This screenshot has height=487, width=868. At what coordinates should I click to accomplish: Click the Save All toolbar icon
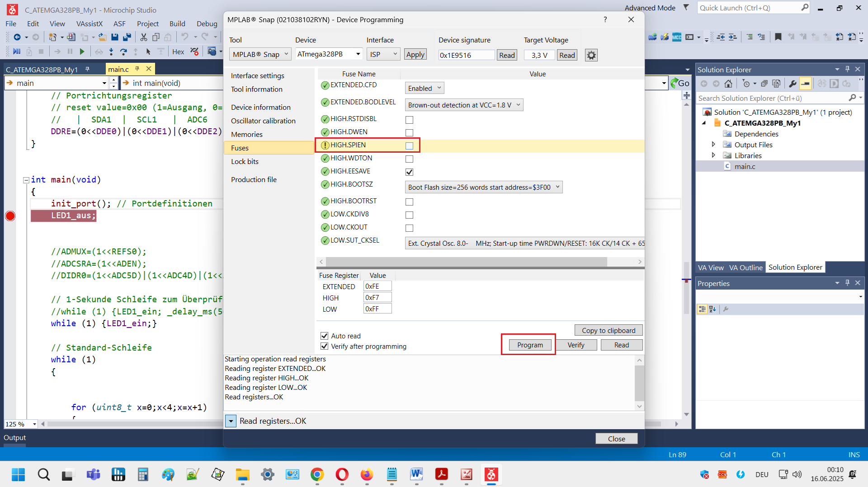coord(127,37)
